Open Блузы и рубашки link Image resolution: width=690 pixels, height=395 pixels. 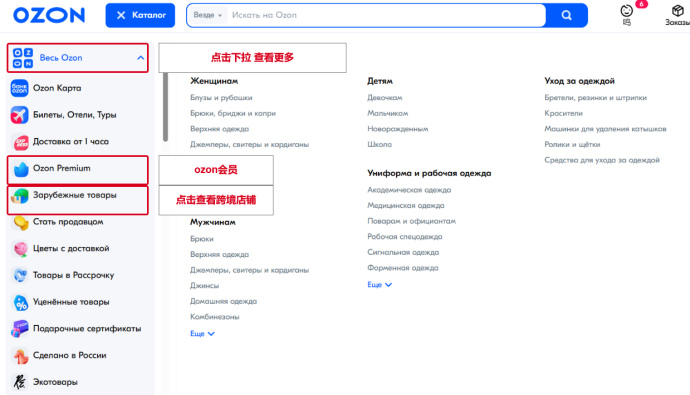coord(221,98)
